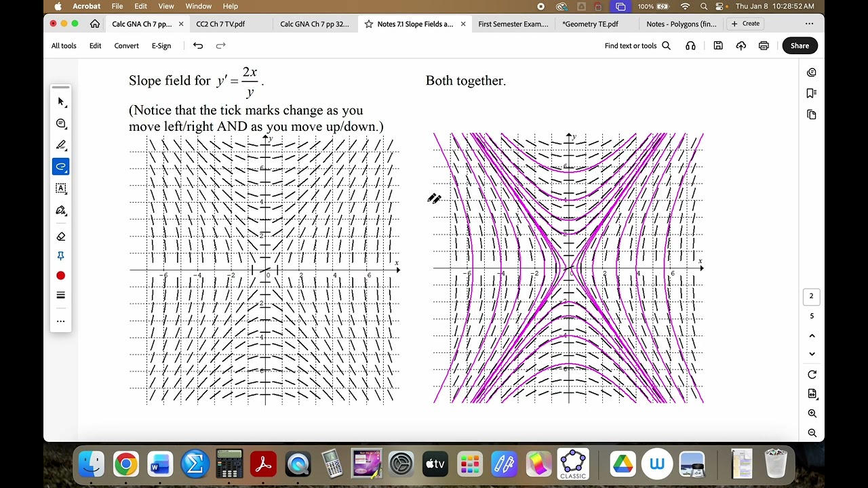Screen dimensions: 868x488
Task: Close the first Calc GNA tab
Action: pyautogui.click(x=181, y=24)
